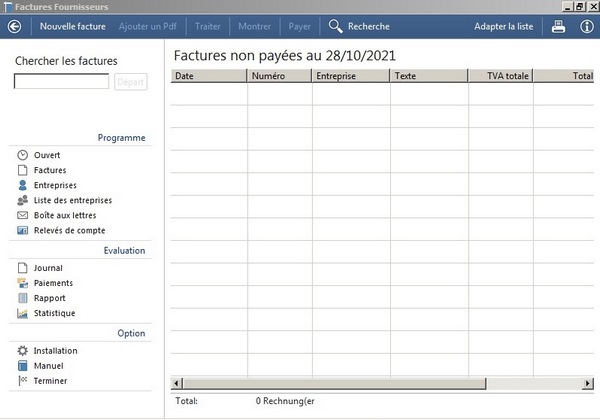Viewport: 600px width, 420px height.
Task: Click the group icon beside Liste des entreprises
Action: click(23, 200)
